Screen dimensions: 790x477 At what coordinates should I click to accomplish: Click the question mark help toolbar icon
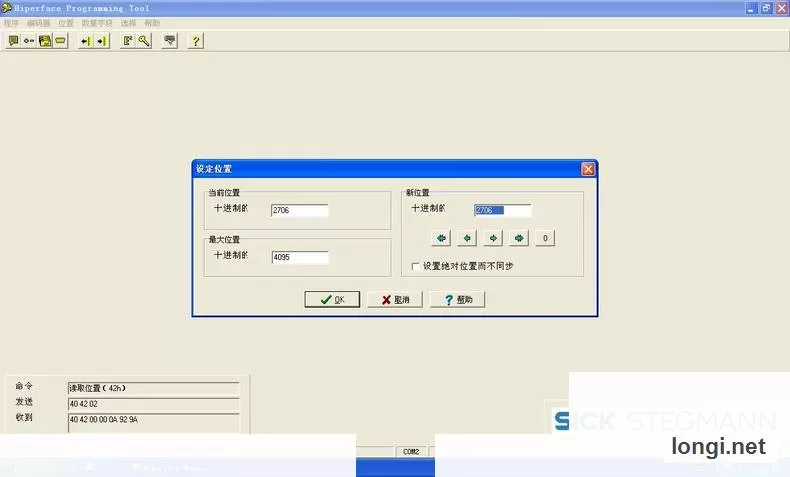[x=195, y=41]
